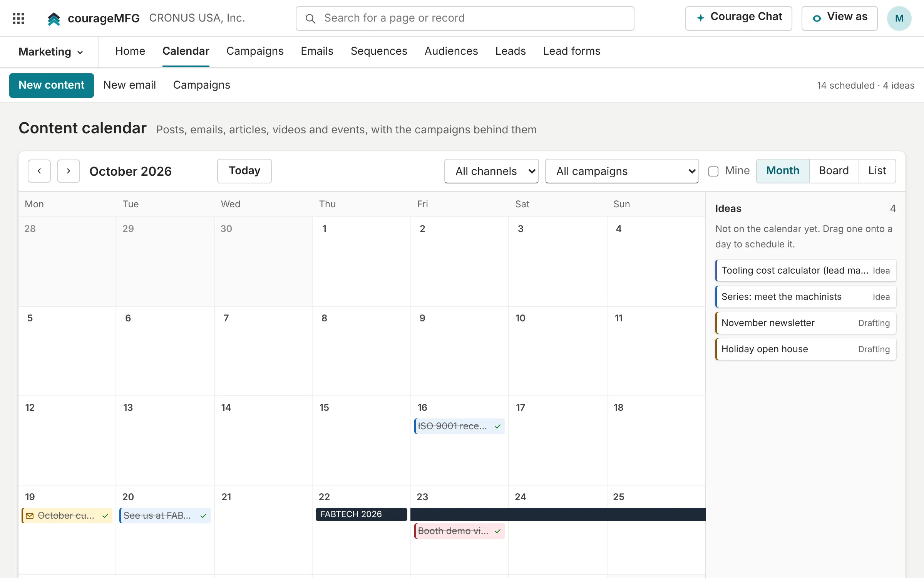The image size is (924, 578).
Task: Toggle the Mine checkbox
Action: 713,171
